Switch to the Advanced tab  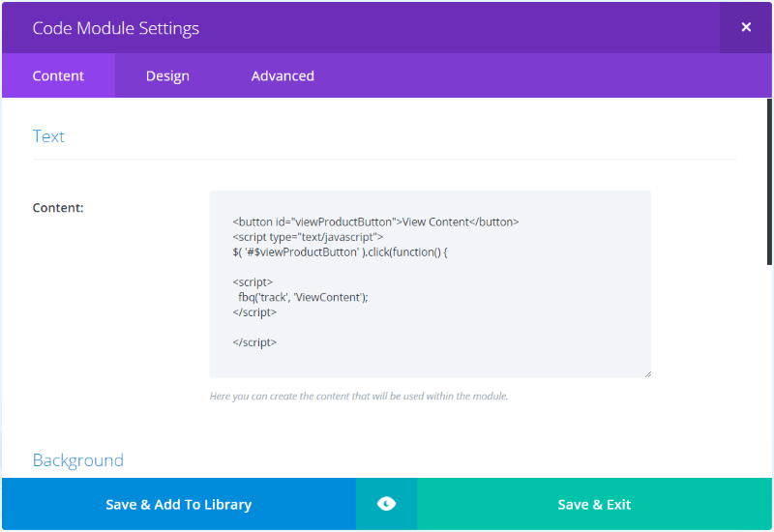click(283, 75)
